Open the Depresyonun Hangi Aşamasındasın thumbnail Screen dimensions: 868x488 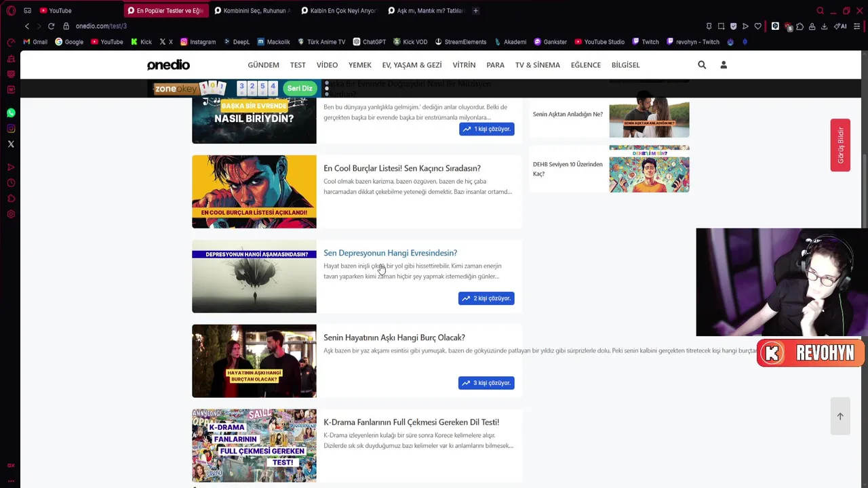click(x=254, y=277)
